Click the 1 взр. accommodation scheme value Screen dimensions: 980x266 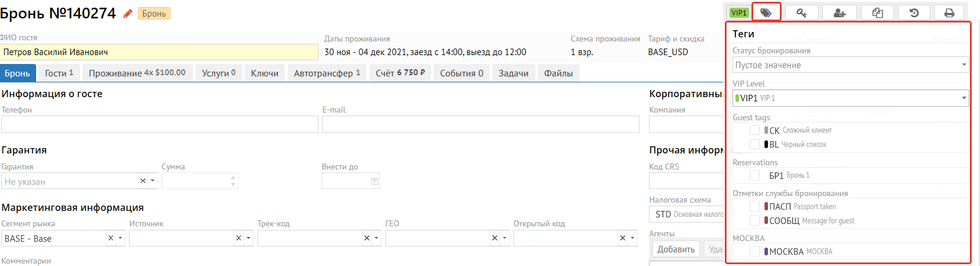pos(582,52)
